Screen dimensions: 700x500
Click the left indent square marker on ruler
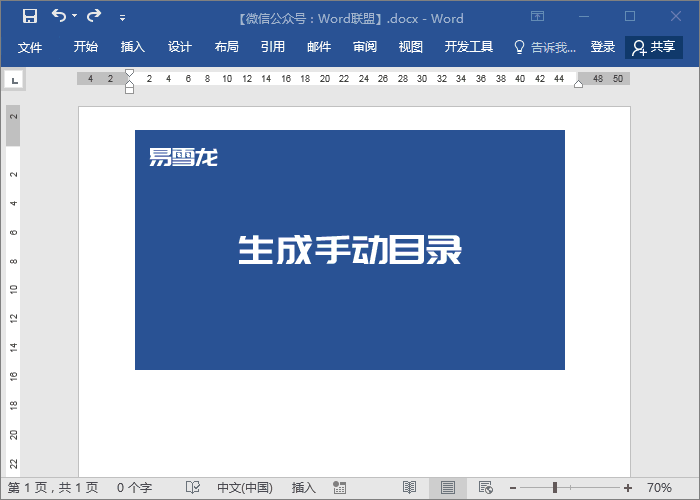tap(129, 90)
